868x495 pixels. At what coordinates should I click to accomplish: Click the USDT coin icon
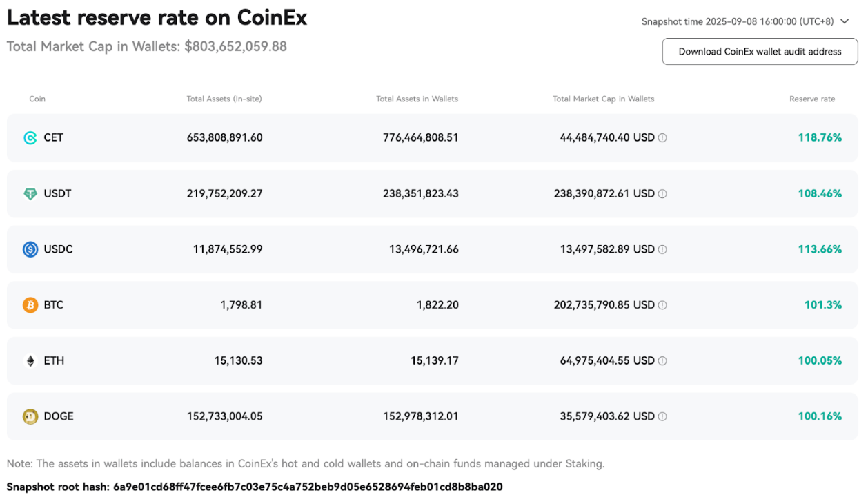[30, 193]
